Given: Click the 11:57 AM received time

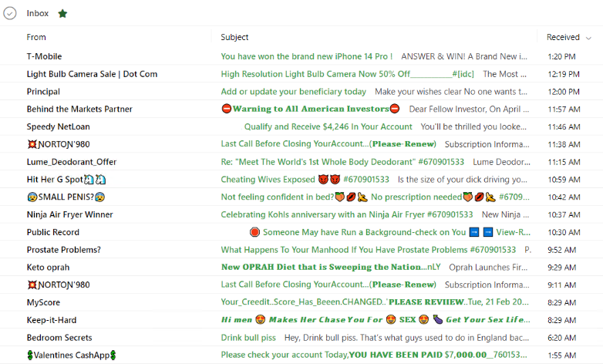Looking at the screenshot, I should (x=564, y=110).
